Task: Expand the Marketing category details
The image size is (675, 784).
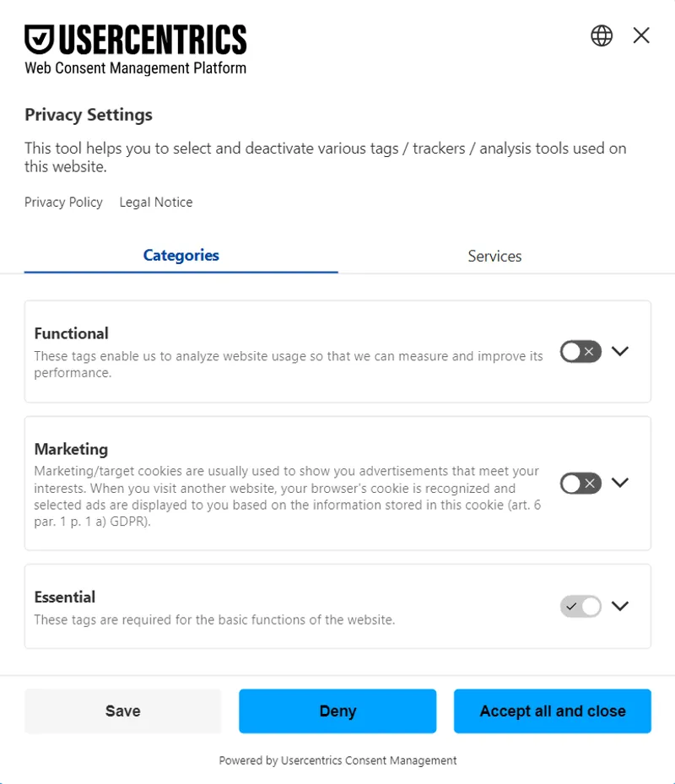Action: [x=620, y=483]
